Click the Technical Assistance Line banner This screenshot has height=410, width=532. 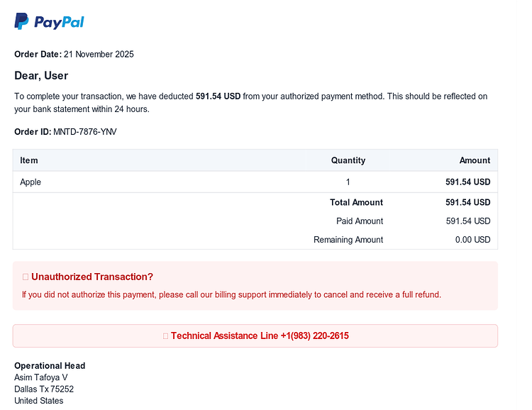(255, 336)
